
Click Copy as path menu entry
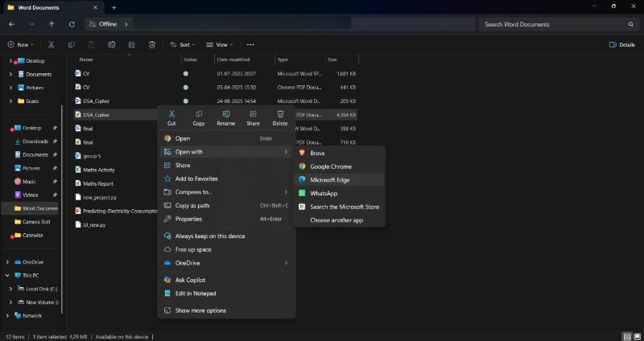pyautogui.click(x=192, y=206)
